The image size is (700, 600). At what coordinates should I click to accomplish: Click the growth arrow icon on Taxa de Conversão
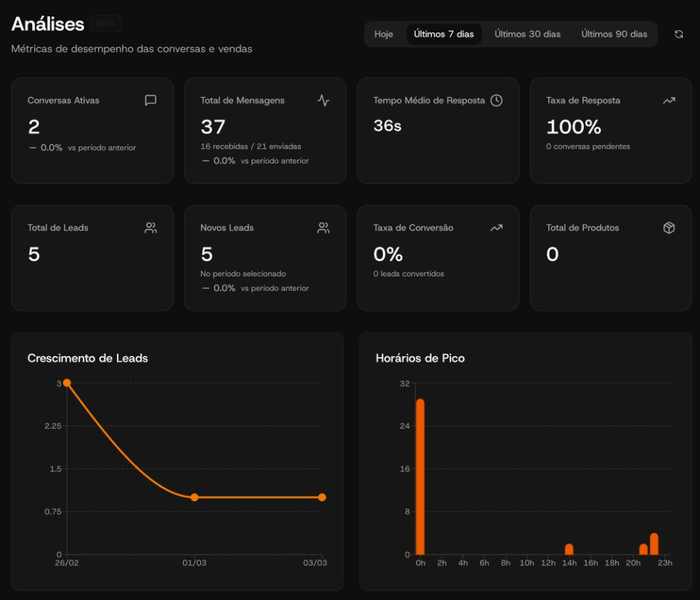coord(496,227)
